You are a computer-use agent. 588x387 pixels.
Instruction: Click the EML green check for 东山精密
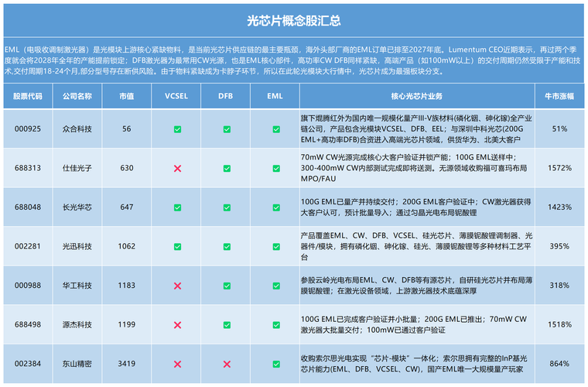pos(276,364)
